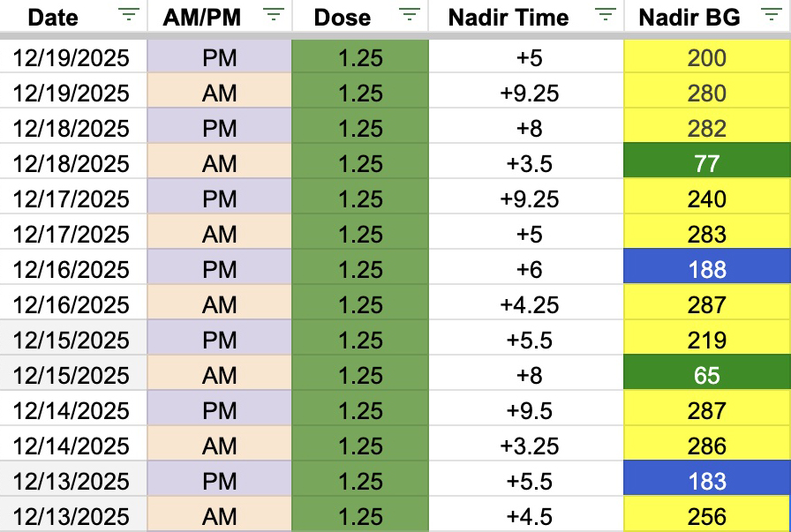The width and height of the screenshot is (791, 532).
Task: Click the Dose cell in the 12/16/2025 PM row
Action: (359, 270)
